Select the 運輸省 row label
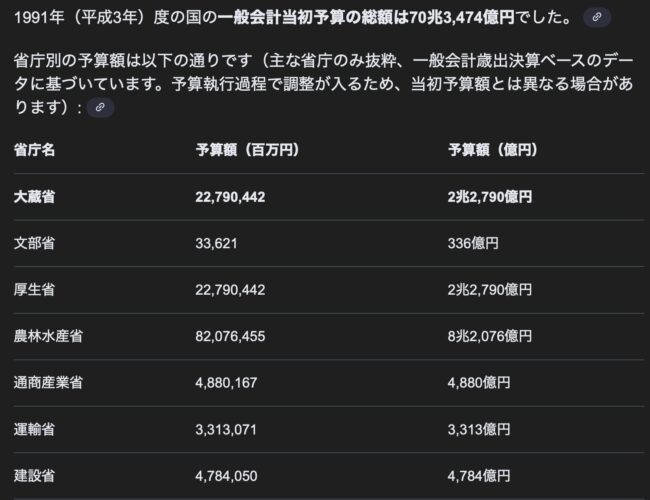650x500 pixels. (x=35, y=429)
